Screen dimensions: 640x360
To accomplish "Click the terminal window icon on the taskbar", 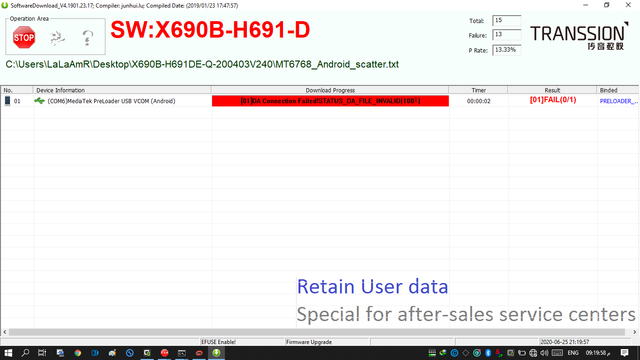I will pos(182,353).
